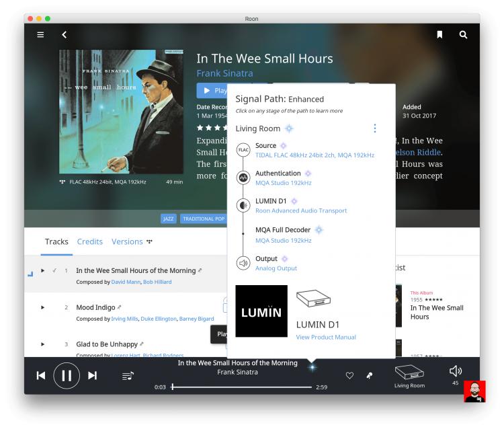Viewport: 504px width, 429px height.
Task: Click the TRADITIONAL POP genre tag
Action: click(x=204, y=219)
